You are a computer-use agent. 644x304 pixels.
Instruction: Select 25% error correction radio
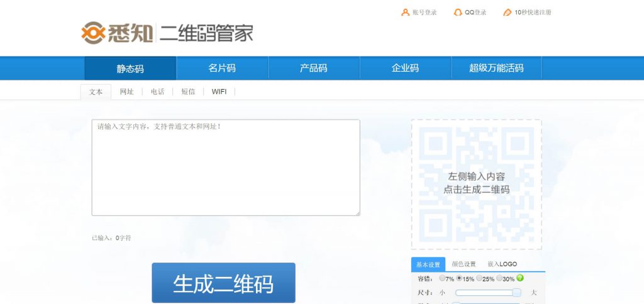(x=479, y=278)
